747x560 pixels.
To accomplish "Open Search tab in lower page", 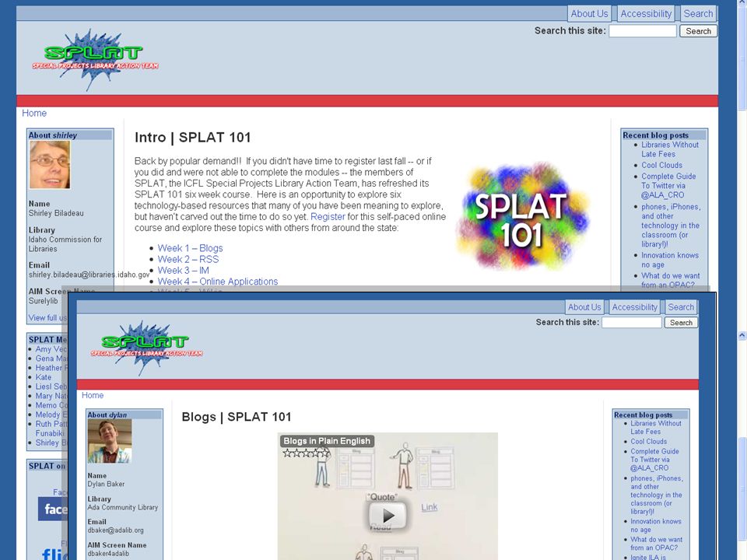I will (681, 307).
